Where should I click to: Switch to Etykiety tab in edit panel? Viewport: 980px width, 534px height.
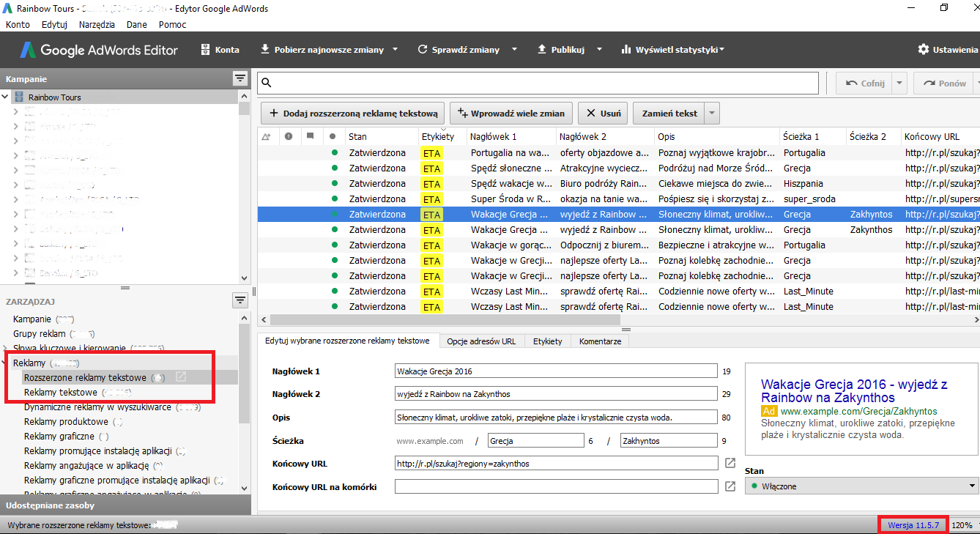pyautogui.click(x=548, y=341)
